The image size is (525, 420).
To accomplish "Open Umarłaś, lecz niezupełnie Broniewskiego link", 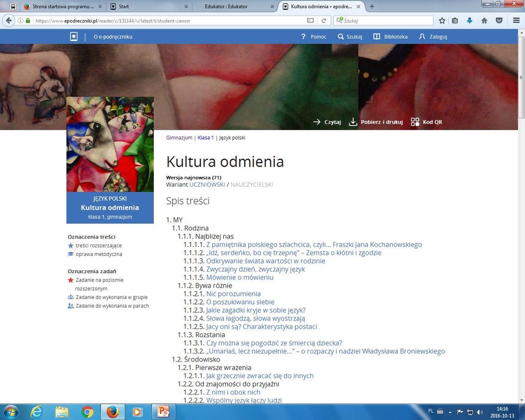I will (x=326, y=351).
